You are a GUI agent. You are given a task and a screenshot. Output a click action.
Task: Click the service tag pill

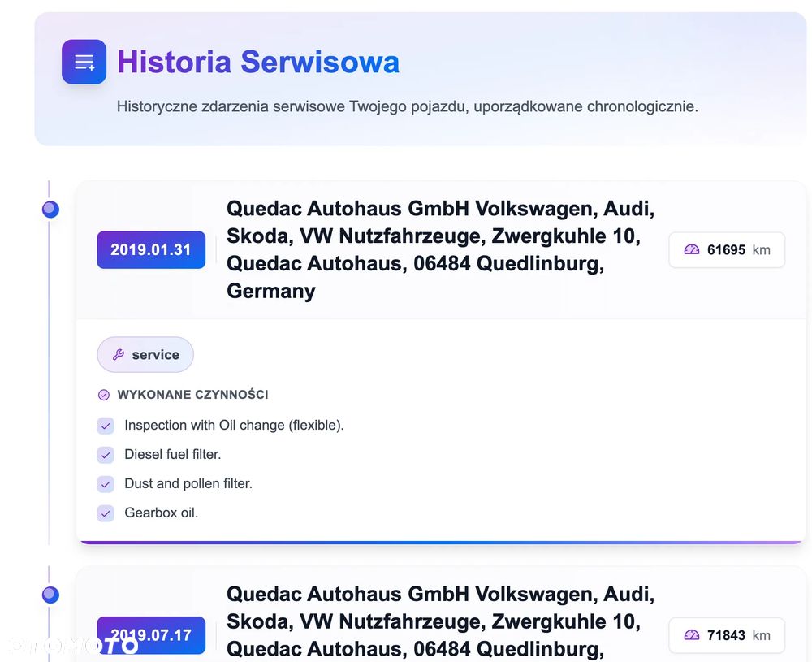pos(145,355)
